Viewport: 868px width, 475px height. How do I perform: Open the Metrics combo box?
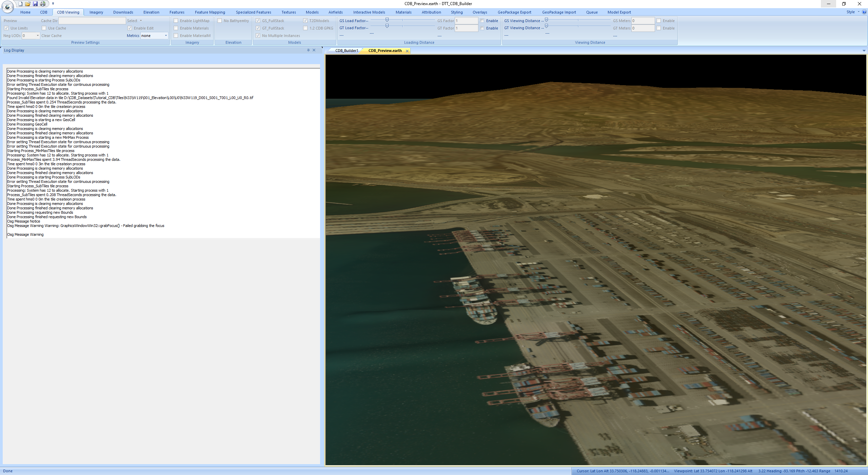coord(154,36)
